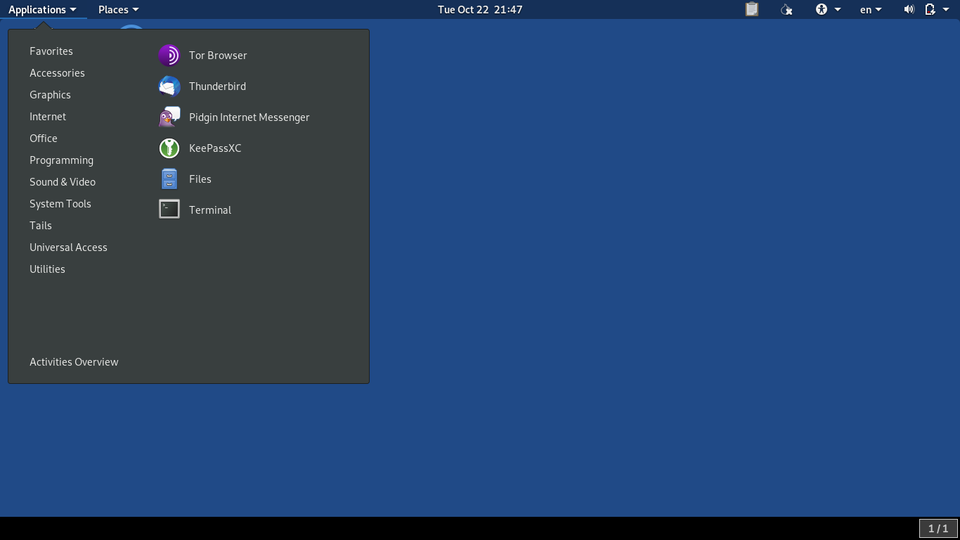Open the en keyboard layout dropdown
Image resolution: width=960 pixels, height=540 pixels.
pyautogui.click(x=871, y=9)
